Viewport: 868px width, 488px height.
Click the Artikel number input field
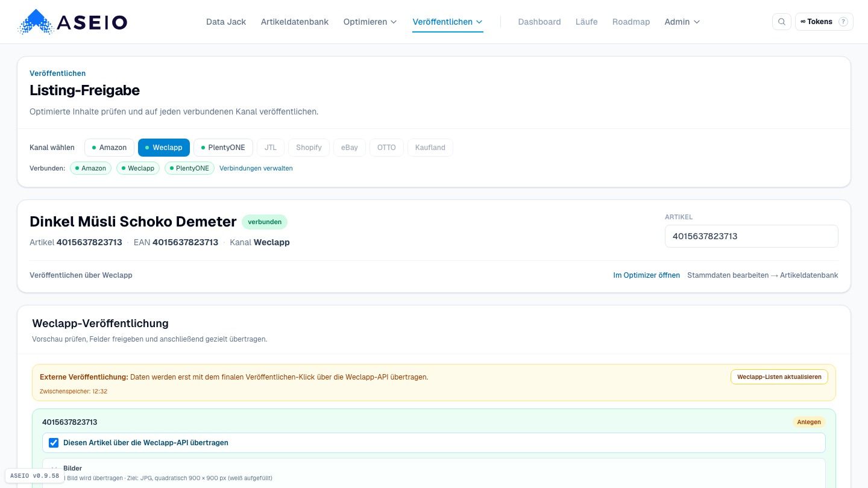tap(752, 236)
